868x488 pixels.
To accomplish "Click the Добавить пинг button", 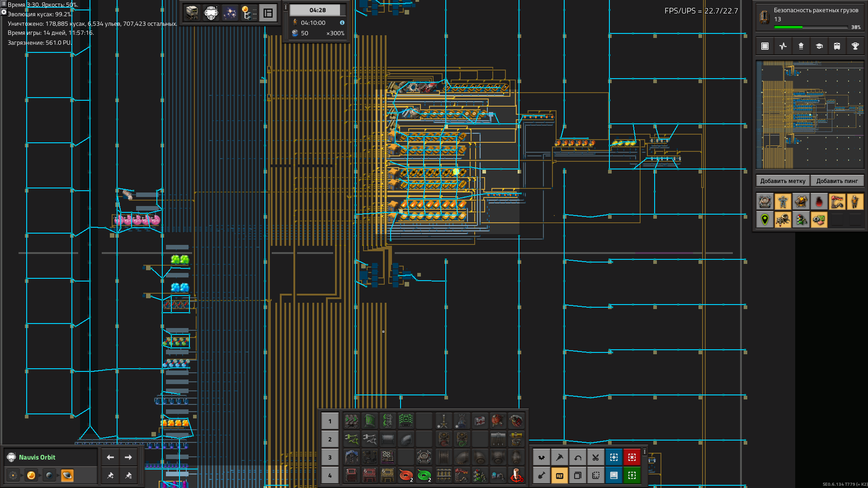I will pos(836,181).
